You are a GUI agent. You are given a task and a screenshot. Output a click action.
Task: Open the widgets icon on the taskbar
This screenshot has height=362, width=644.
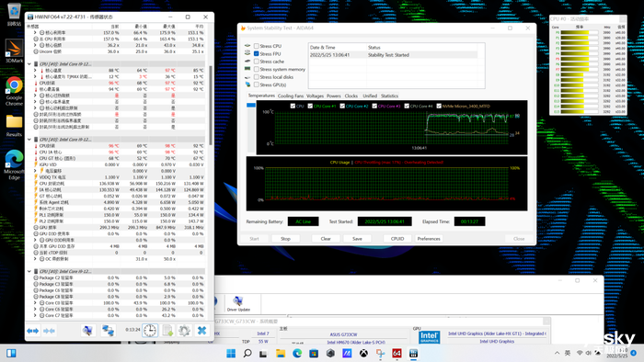11,354
